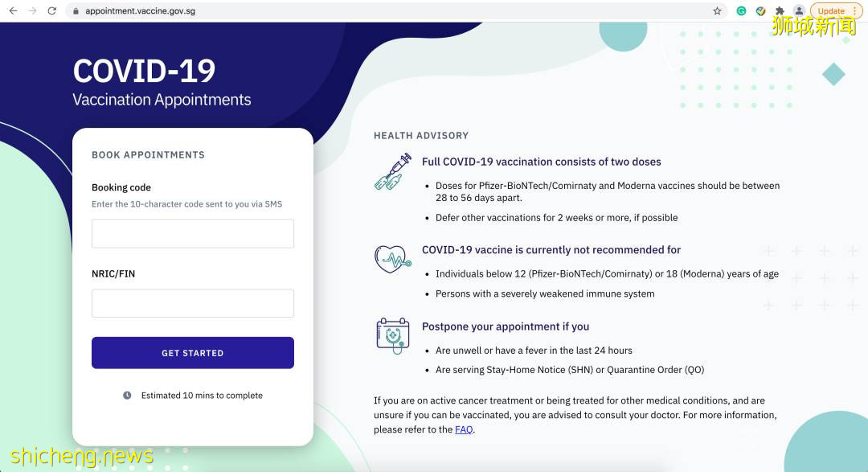Focus the NRIC/FIN input field
The image size is (868, 472).
click(x=193, y=303)
